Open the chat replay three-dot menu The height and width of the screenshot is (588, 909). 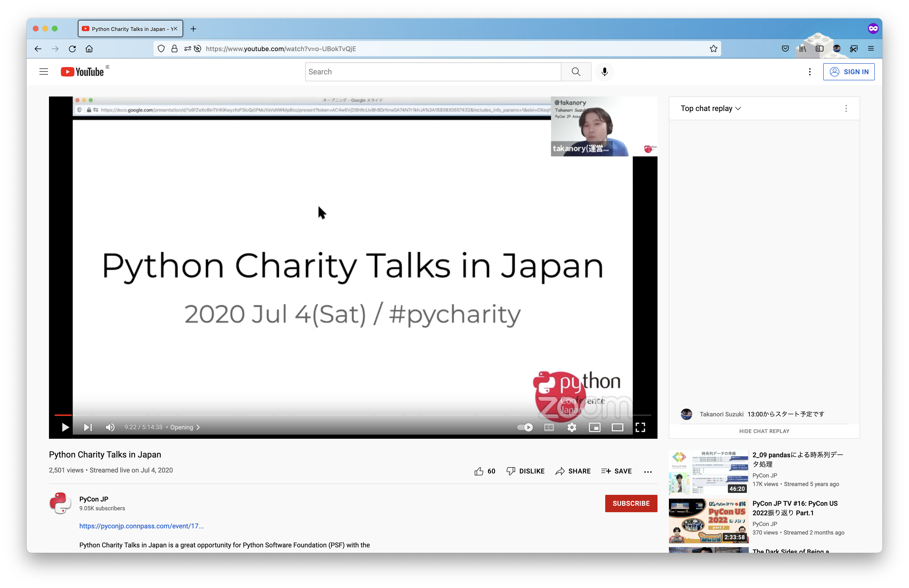tap(846, 108)
